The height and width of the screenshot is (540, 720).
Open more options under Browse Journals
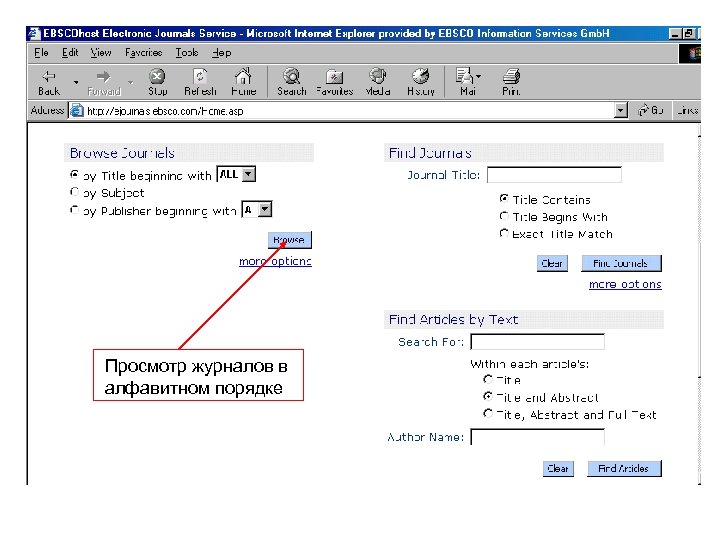pos(275,261)
